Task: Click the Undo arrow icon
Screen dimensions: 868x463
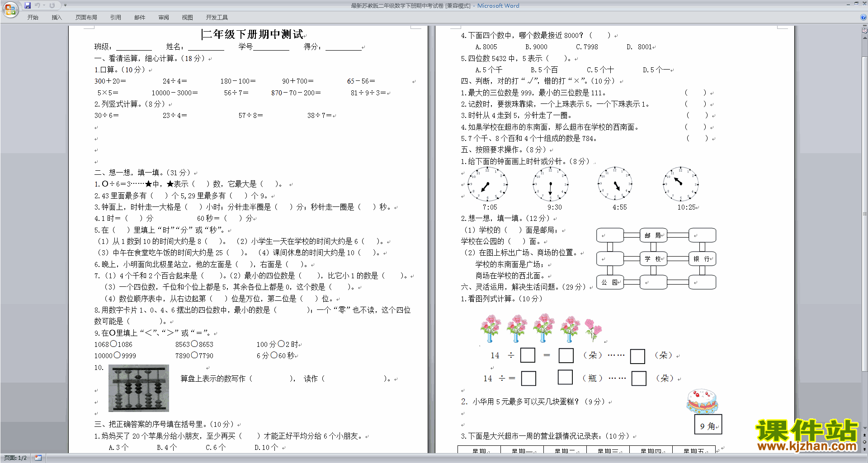Action: (x=38, y=5)
